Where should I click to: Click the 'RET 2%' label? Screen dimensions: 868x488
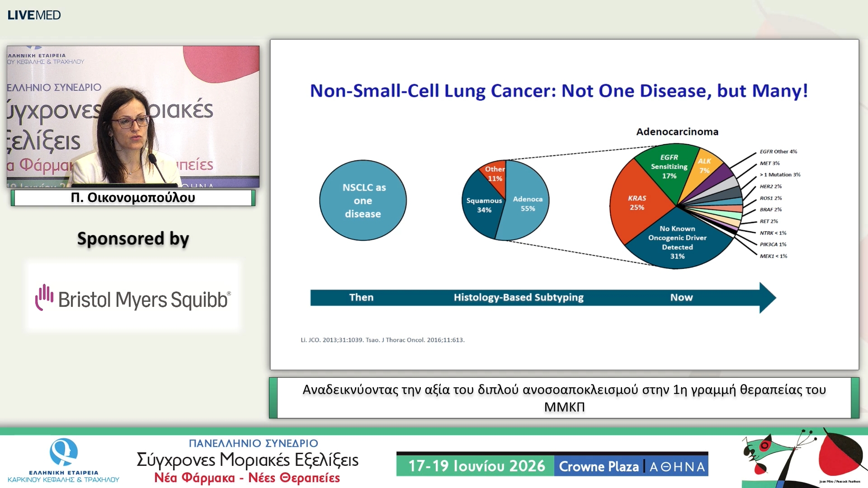(769, 221)
